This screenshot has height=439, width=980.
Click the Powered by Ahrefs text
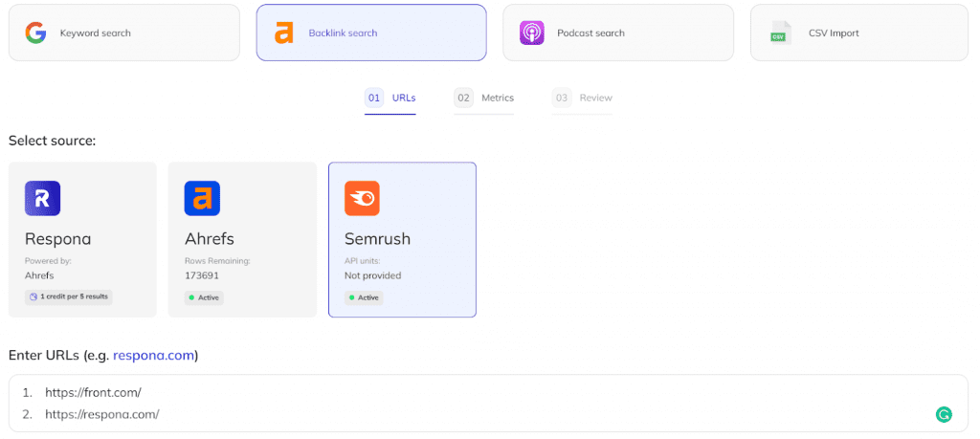coord(48,268)
